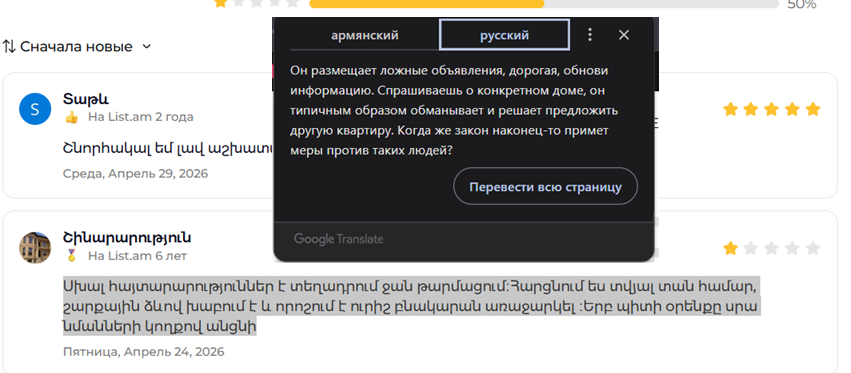Image resolution: width=851 pixels, height=373 pixels.
Task: Open the Сначала новые sort dropdown
Action: click(77, 47)
